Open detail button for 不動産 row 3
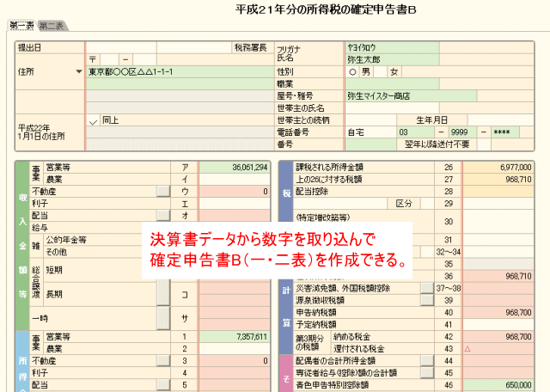Viewport: 550px width, 392px height. pos(163,361)
